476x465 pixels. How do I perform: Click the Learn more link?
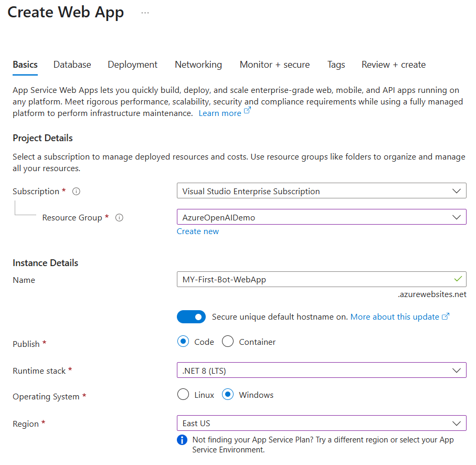(x=220, y=113)
